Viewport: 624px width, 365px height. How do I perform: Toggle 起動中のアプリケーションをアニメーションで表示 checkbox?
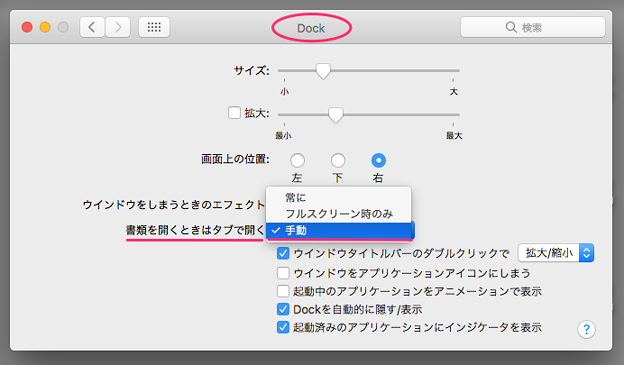coord(283,291)
